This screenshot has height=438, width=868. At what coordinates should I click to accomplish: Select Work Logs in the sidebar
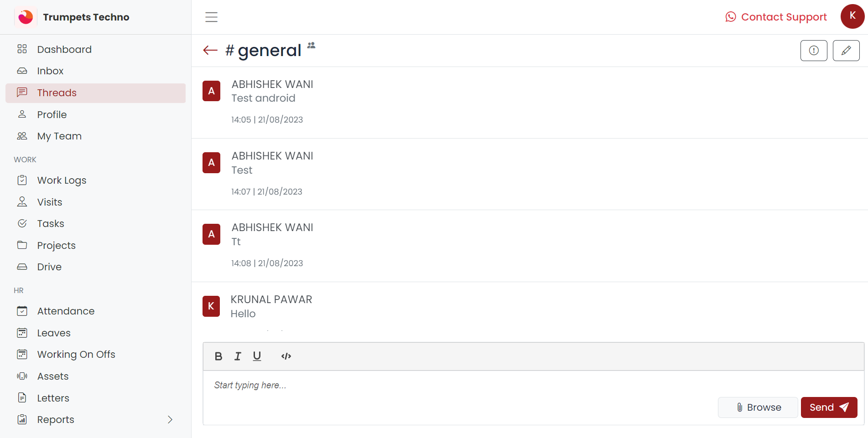coord(62,180)
